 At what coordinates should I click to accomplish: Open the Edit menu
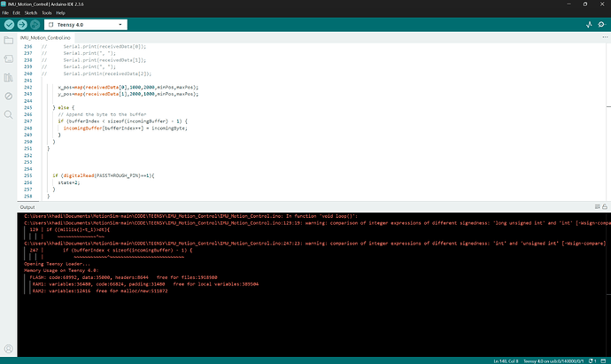coord(16,13)
